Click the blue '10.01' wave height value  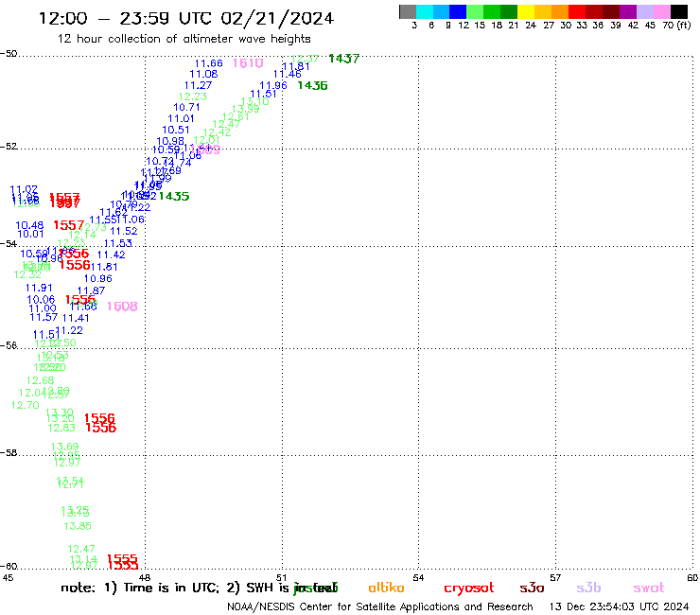[x=30, y=234]
